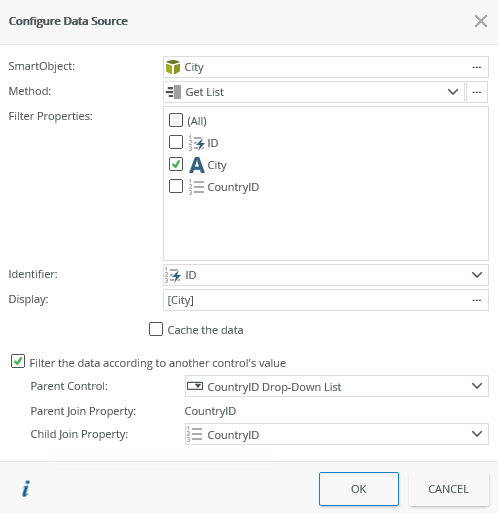Viewport: 498px width, 513px height.
Task: Click the Get List method icon
Action: 173,92
